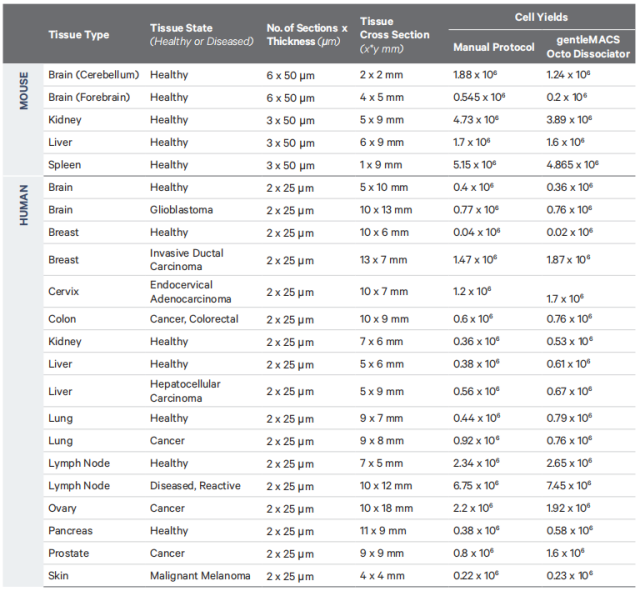Viewport: 640px width, 591px height.
Task: Select the Pancreas tissue cell
Action: [69, 531]
